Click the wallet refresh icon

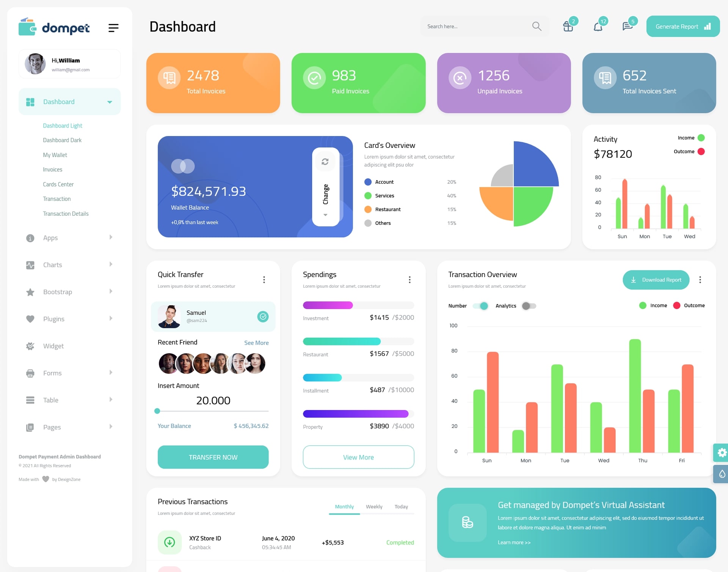coord(325,162)
